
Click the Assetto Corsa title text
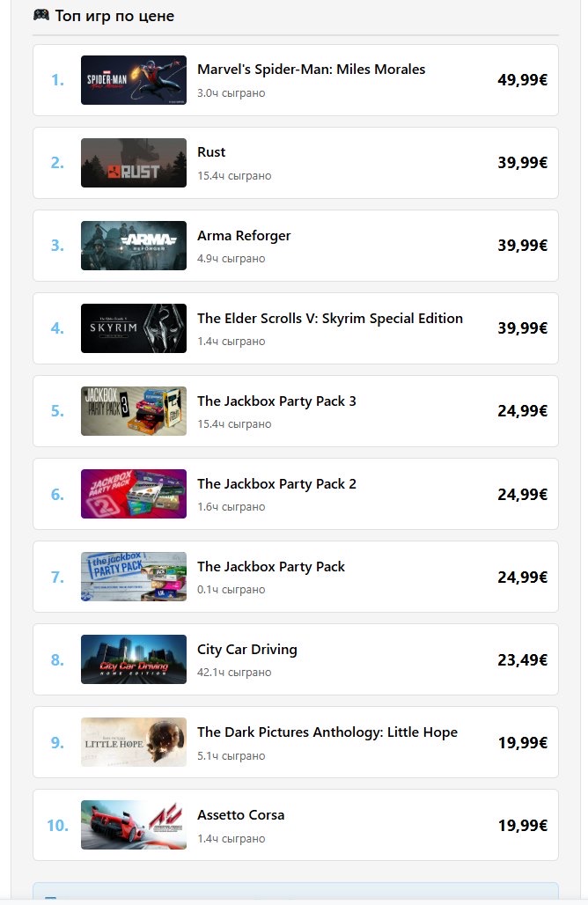pyautogui.click(x=240, y=815)
